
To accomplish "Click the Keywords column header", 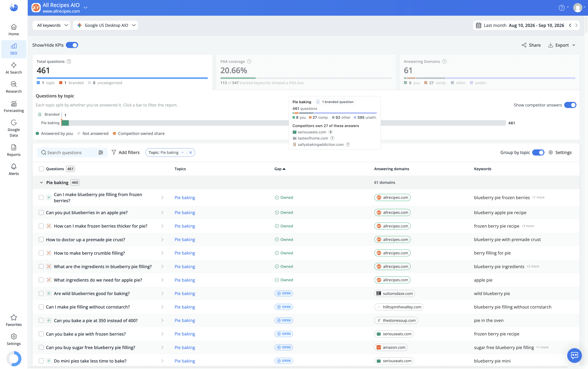I will point(483,169).
